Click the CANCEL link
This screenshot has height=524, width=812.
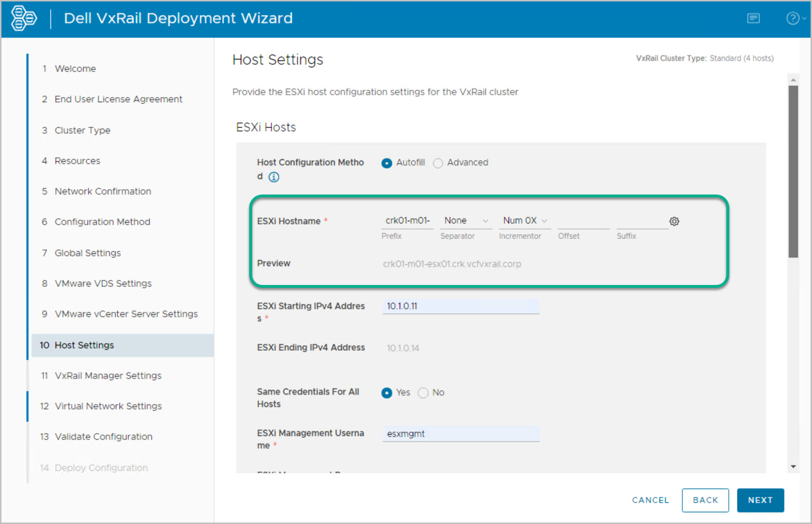pyautogui.click(x=650, y=500)
